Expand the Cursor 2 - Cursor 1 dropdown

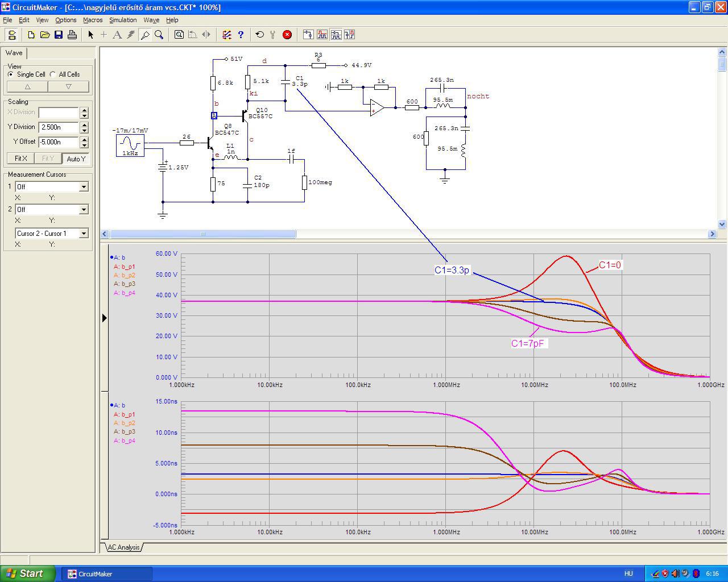point(84,234)
